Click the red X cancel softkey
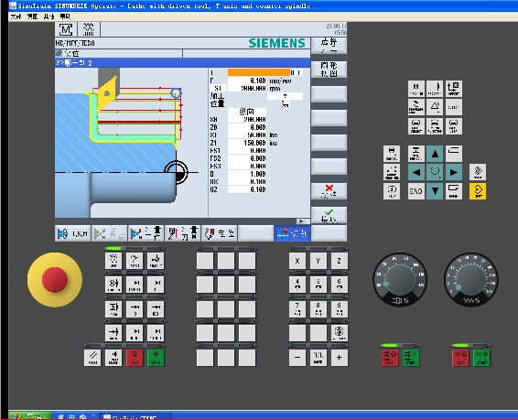 [329, 191]
